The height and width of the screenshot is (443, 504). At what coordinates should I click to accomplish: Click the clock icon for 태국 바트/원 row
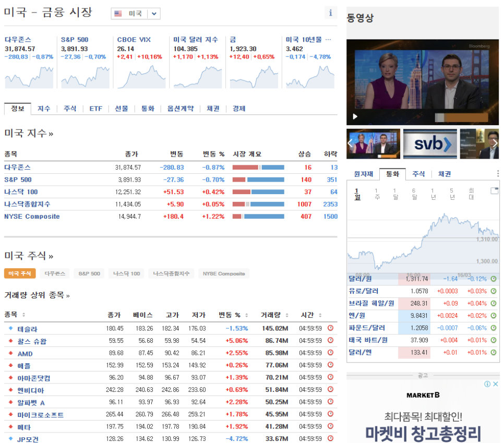pyautogui.click(x=494, y=340)
